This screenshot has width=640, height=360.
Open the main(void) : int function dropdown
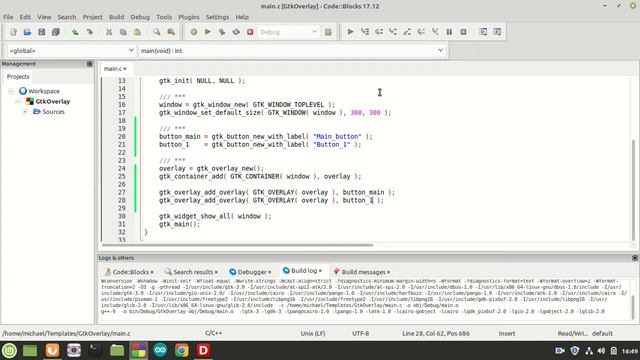[292, 51]
